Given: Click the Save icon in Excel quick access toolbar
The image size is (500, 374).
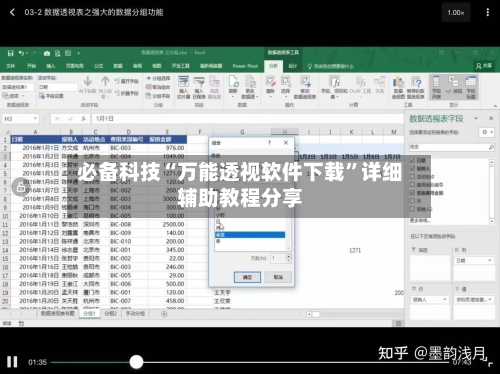Looking at the screenshot, I should (x=10, y=53).
